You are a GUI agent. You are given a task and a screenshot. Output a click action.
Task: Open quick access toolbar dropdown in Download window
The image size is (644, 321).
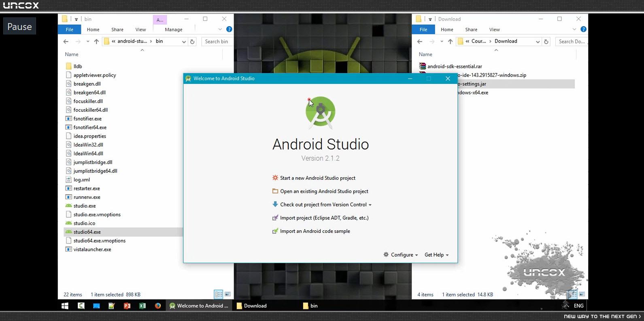(430, 19)
